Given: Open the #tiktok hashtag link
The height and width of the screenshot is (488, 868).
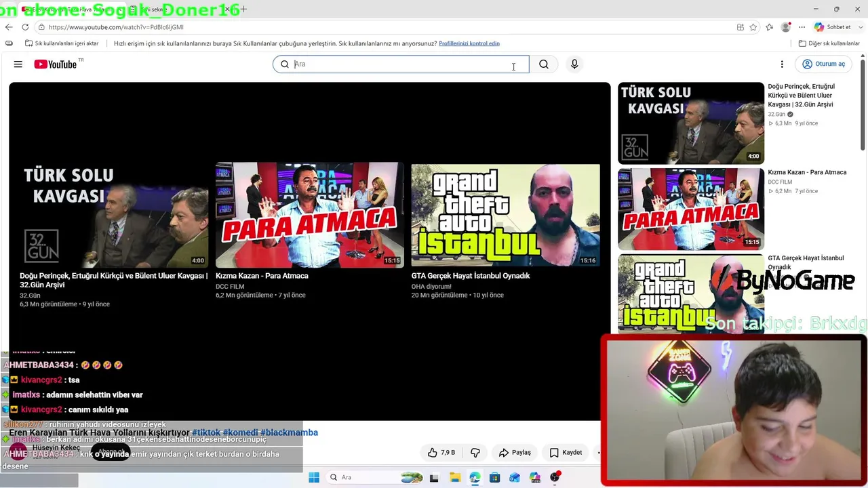Looking at the screenshot, I should (x=206, y=432).
